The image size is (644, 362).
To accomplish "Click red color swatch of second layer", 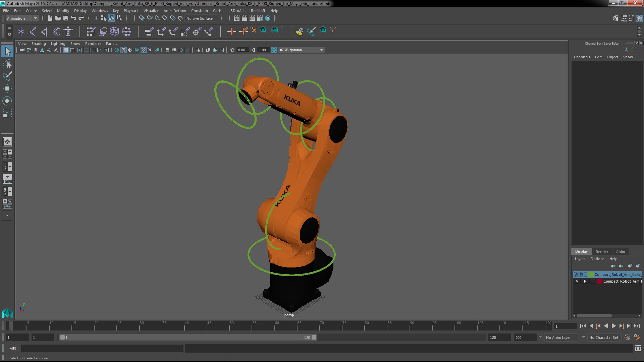I will point(599,282).
